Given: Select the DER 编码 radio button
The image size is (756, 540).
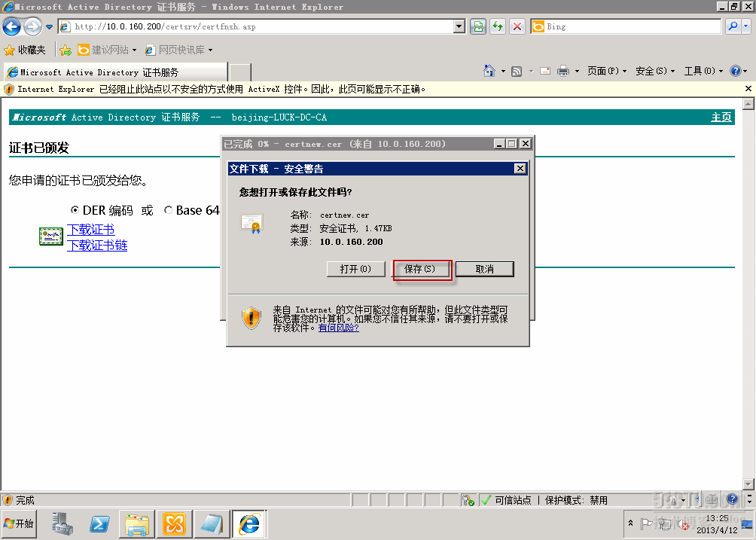Looking at the screenshot, I should pos(75,209).
